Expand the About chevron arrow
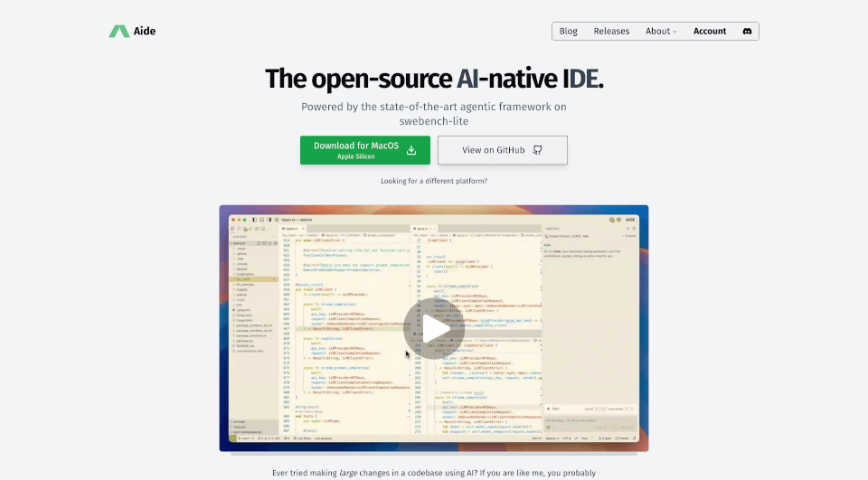Screen dimensions: 868x480 tap(675, 32)
